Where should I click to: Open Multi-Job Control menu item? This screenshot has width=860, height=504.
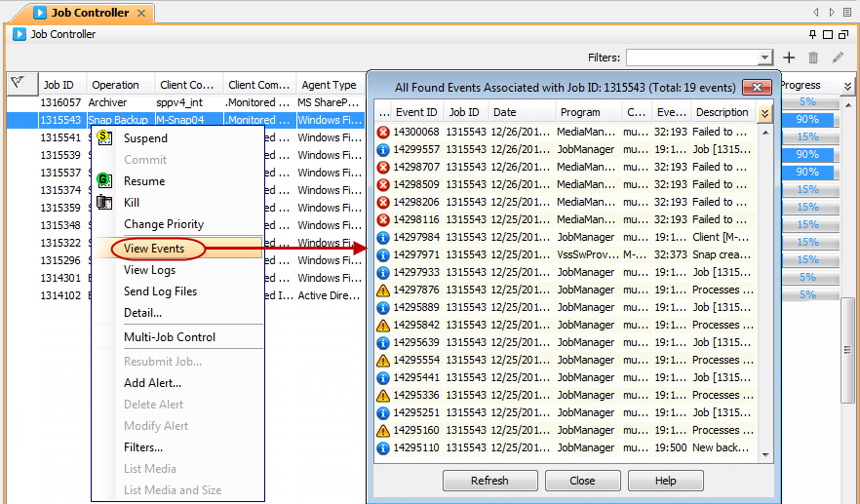tap(170, 337)
